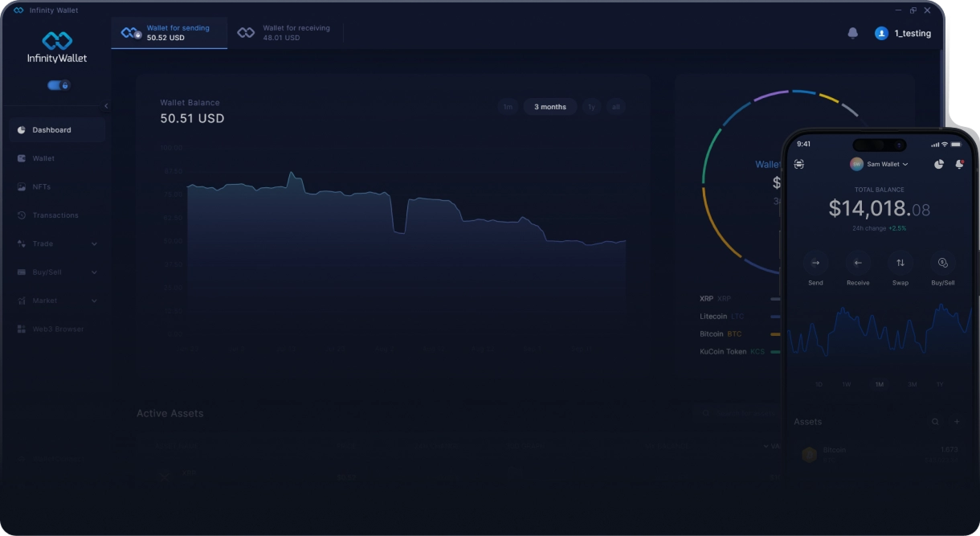Tap the Sam Wallet avatar on phone
Screen dimensions: 980x536
pyautogui.click(x=857, y=164)
